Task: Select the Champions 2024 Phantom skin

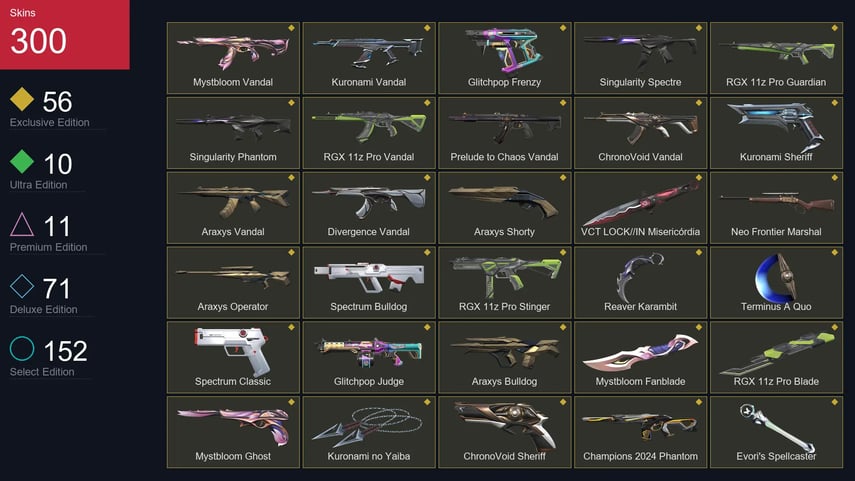Action: 640,432
